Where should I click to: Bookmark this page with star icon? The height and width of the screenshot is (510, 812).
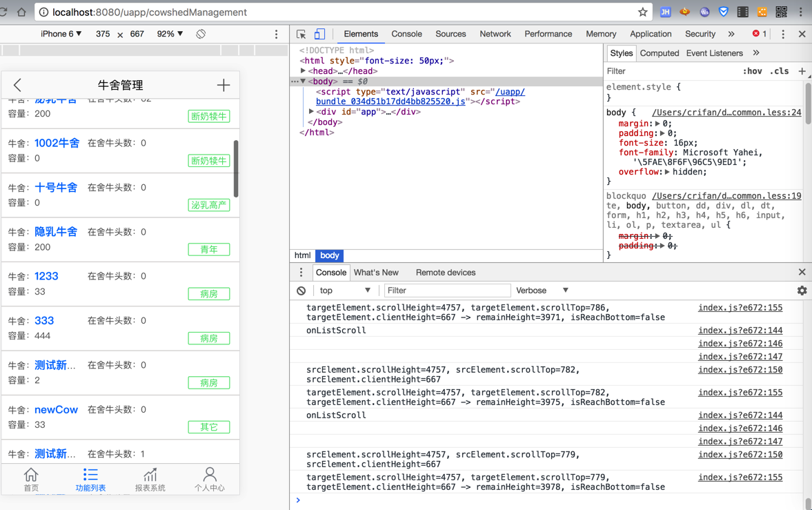click(642, 12)
